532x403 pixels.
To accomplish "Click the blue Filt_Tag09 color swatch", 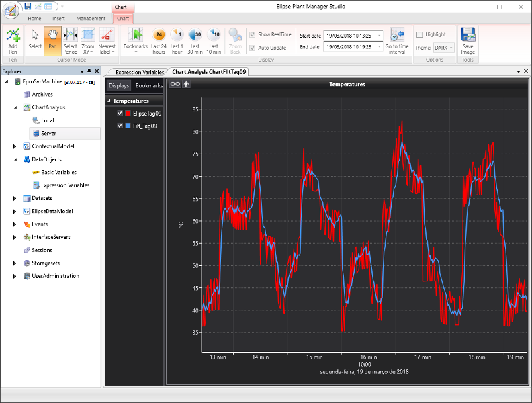I will point(128,126).
